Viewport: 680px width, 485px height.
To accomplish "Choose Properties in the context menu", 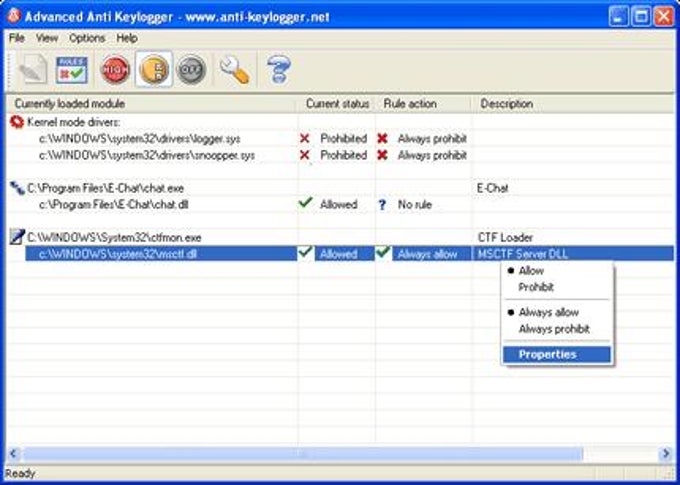I will [557, 354].
